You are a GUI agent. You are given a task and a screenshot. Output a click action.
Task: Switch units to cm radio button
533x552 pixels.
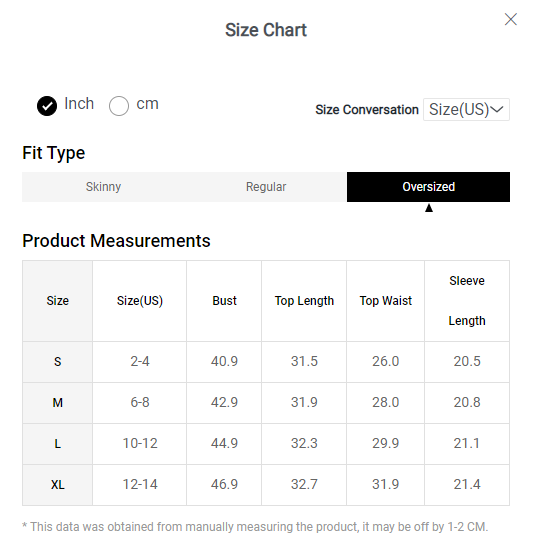pos(119,106)
